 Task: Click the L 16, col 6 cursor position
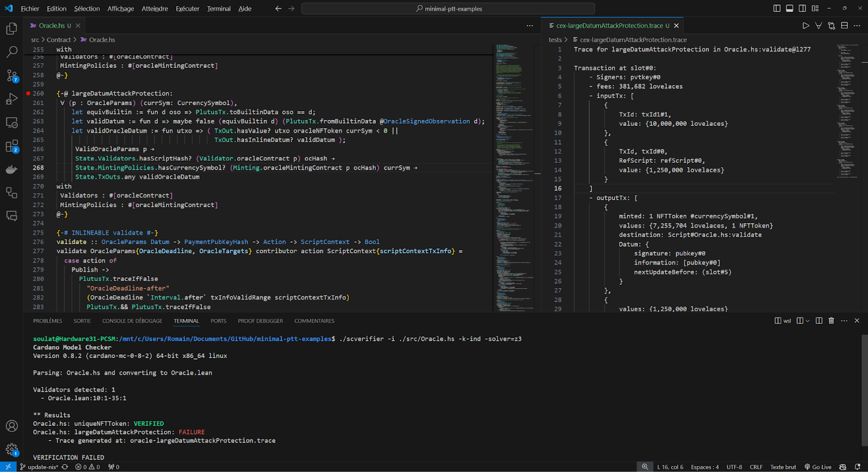(671, 467)
